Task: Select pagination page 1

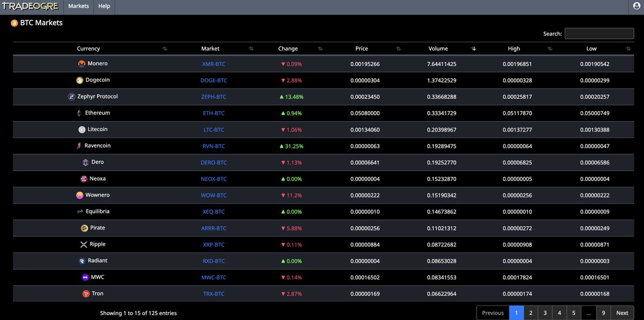Action: (516, 313)
